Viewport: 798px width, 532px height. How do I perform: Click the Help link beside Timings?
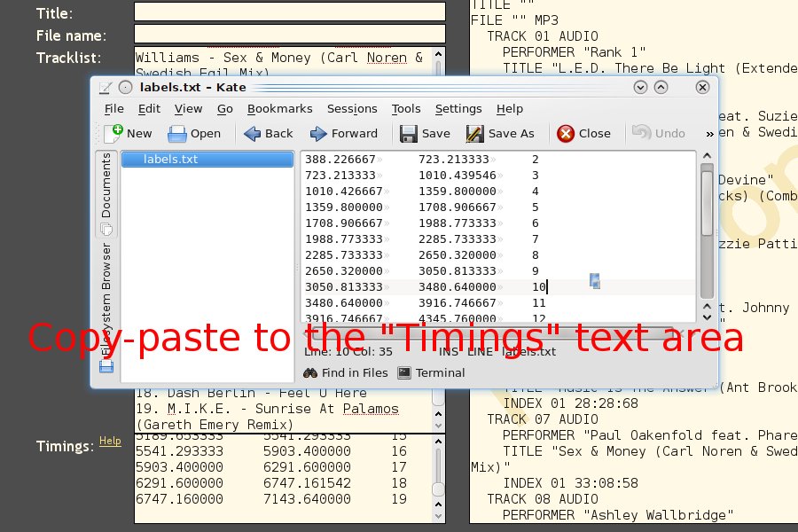(x=110, y=441)
